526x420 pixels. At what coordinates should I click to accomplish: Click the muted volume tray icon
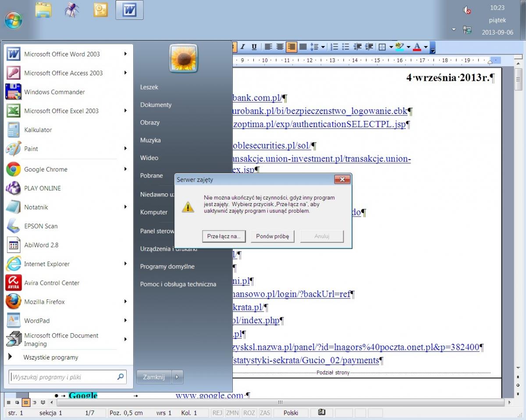tap(467, 10)
